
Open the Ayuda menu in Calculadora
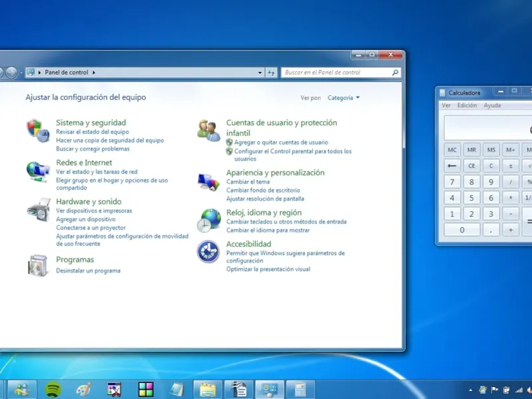point(492,105)
